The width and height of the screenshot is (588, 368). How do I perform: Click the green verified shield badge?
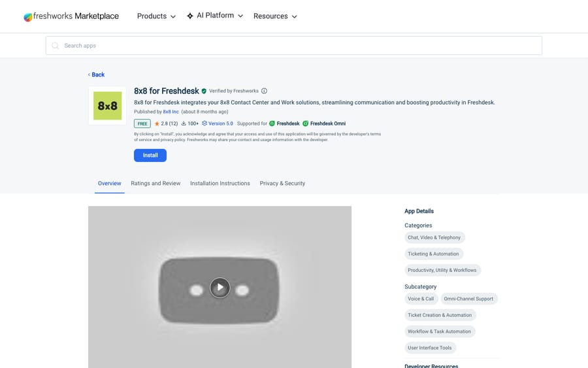click(204, 91)
